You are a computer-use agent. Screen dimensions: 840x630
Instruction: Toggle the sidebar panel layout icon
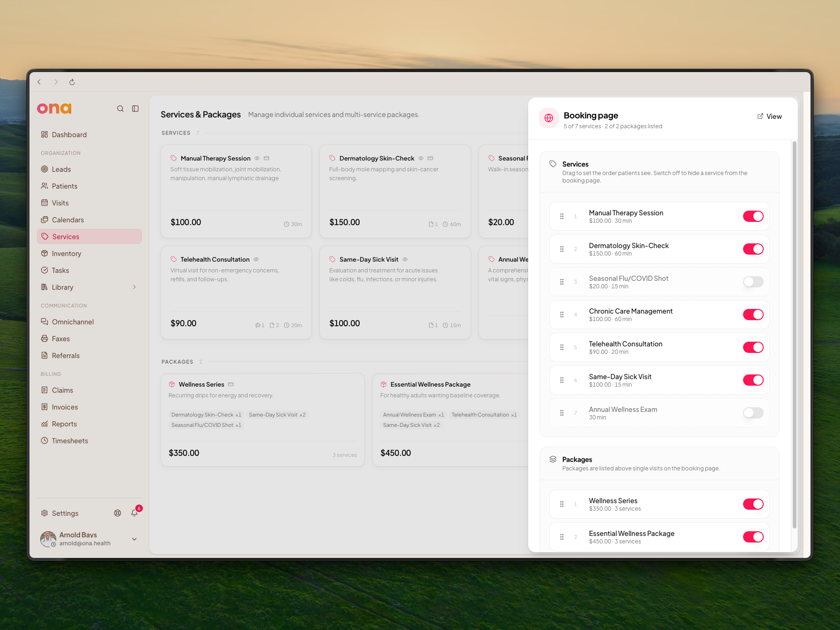(135, 109)
